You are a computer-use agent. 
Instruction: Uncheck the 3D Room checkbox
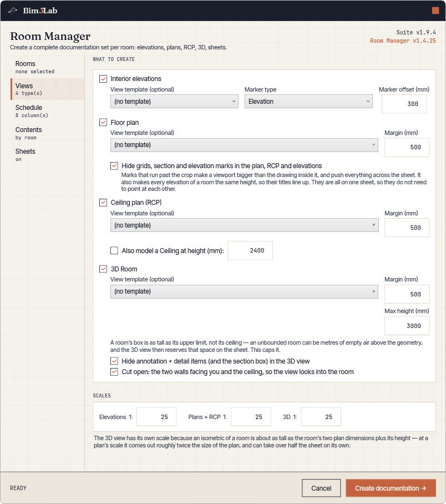pyautogui.click(x=103, y=269)
